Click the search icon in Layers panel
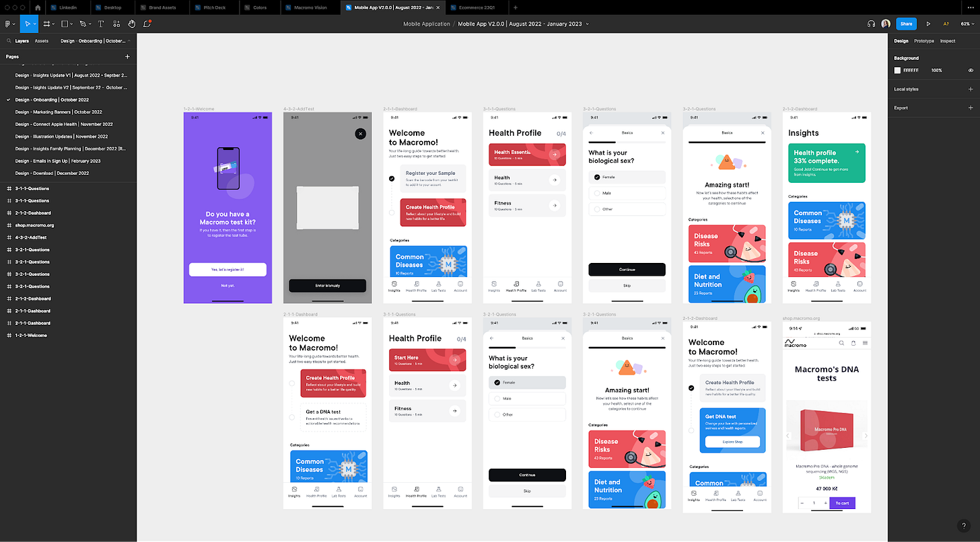This screenshot has width=980, height=542. coord(7,41)
